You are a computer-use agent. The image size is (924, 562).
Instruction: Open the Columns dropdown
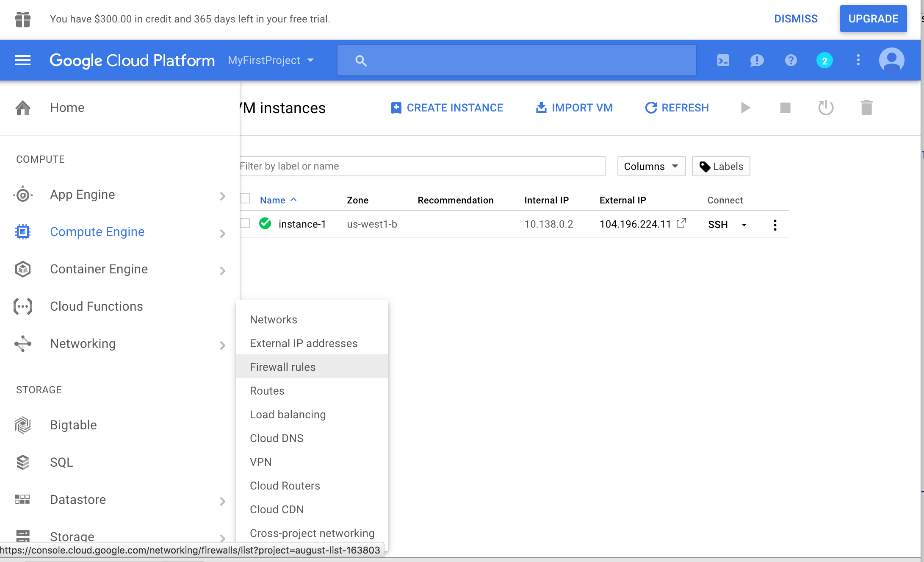[x=651, y=167]
